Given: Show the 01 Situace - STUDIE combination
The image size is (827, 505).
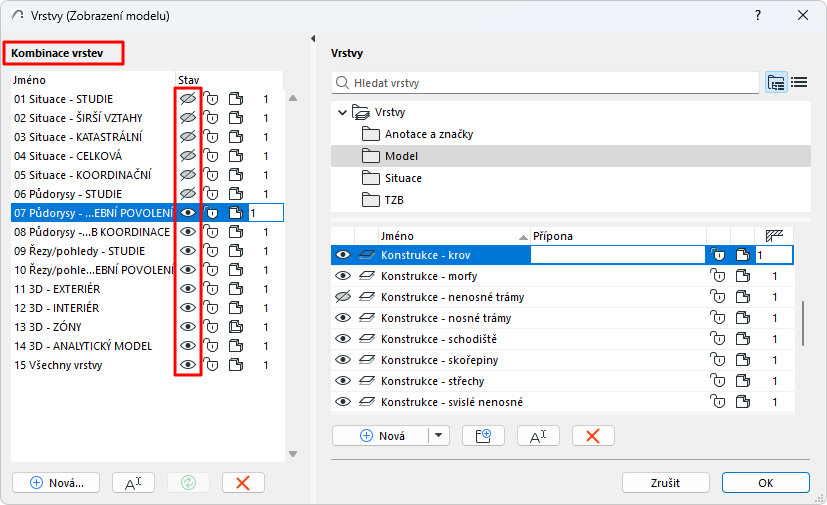Looking at the screenshot, I should tap(187, 99).
